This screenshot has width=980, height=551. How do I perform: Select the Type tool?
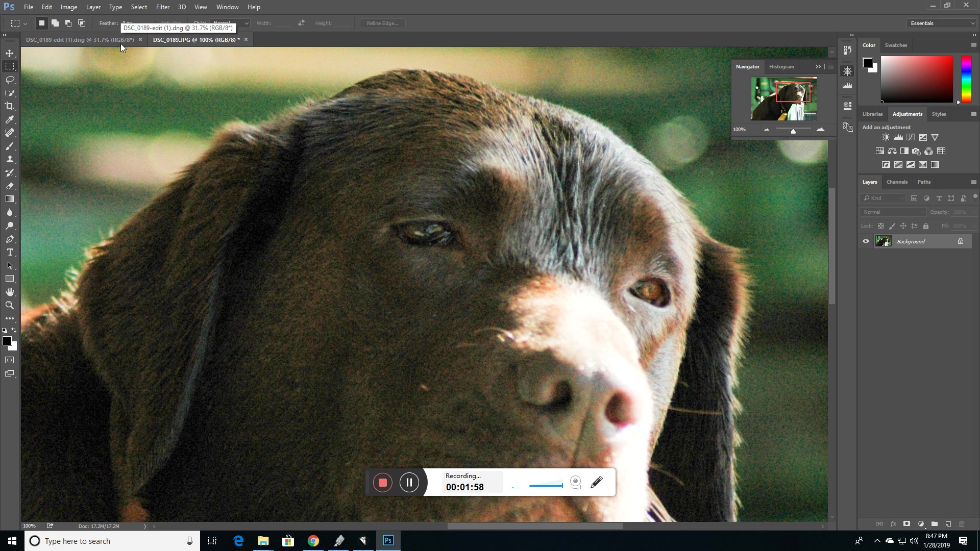coord(9,253)
